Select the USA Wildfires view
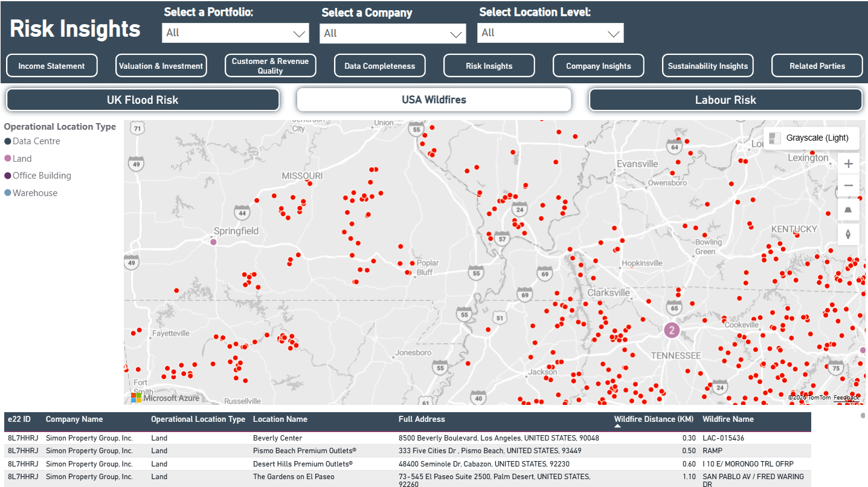 (x=434, y=100)
